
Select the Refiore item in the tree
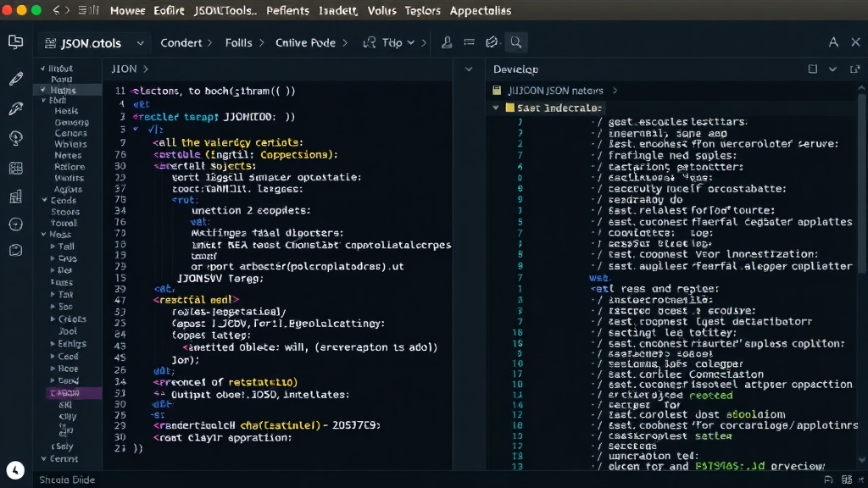click(x=70, y=167)
